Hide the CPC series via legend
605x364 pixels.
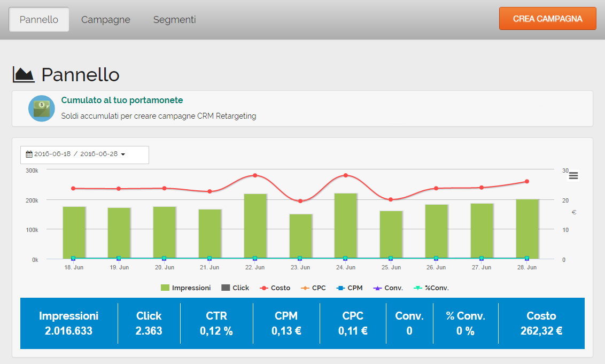313,288
